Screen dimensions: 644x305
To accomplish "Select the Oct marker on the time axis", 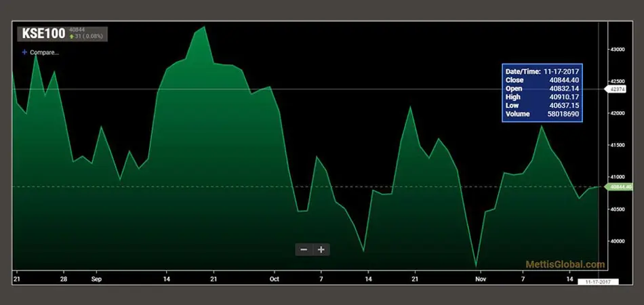I will click(274, 279).
